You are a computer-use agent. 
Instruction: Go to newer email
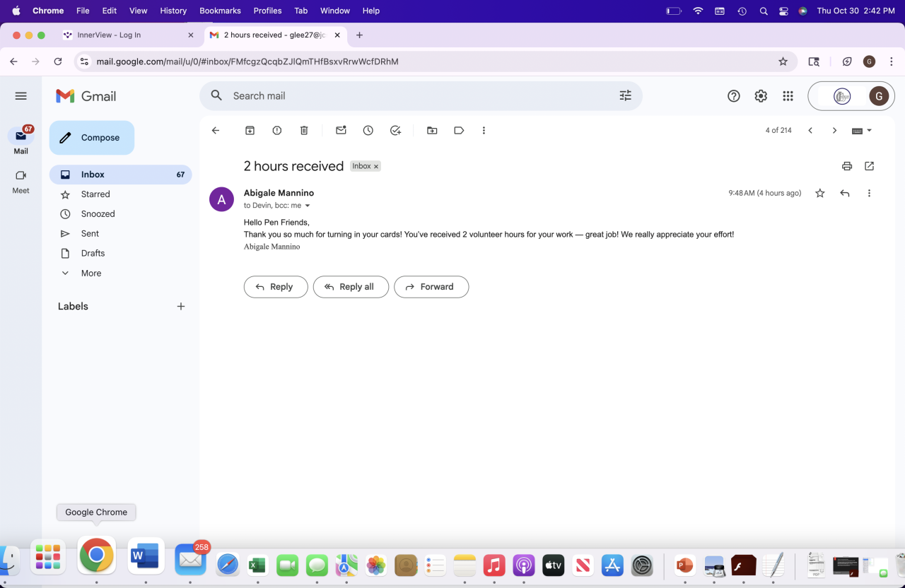click(x=810, y=131)
